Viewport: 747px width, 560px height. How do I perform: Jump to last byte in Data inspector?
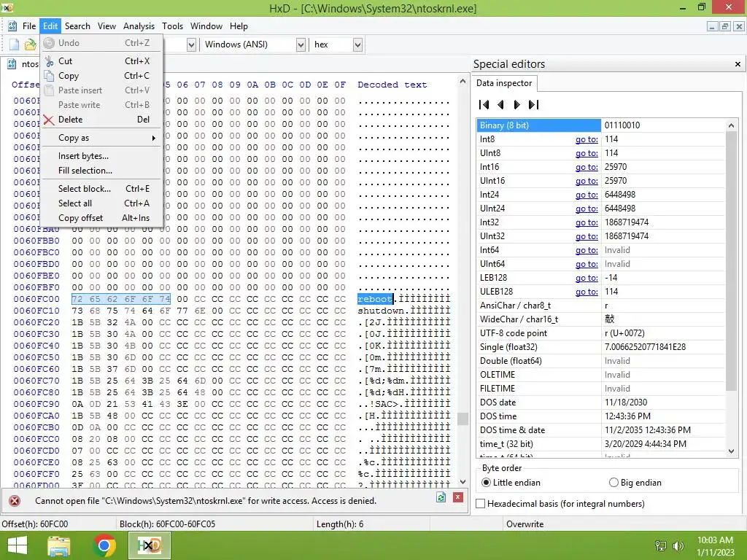pos(533,104)
